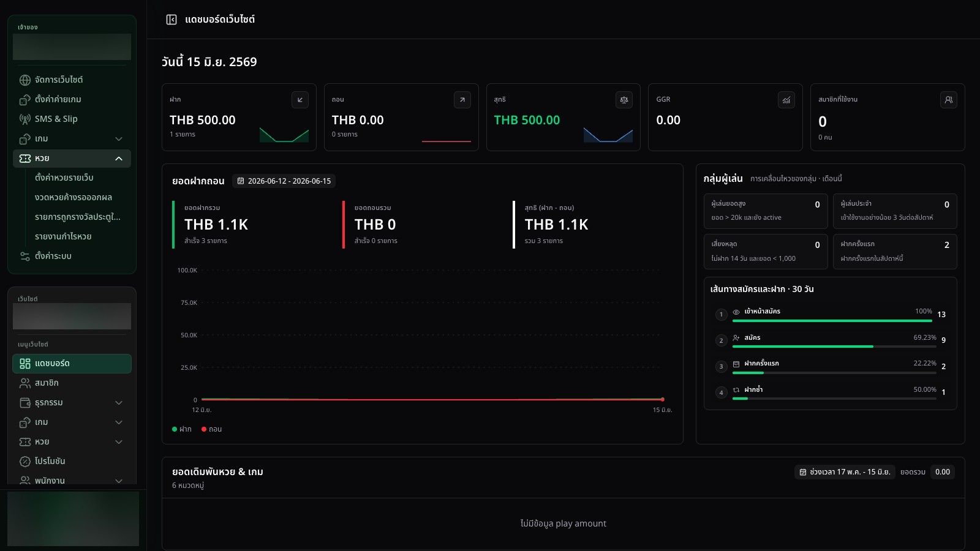Open date range picker 2026-06-12 - 2026-06-15
Viewport: 980px width, 551px height.
click(x=284, y=181)
